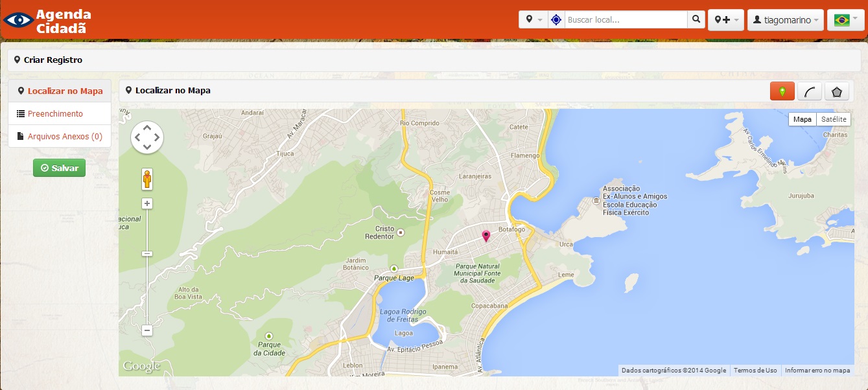Image resolution: width=868 pixels, height=390 pixels.
Task: Open the language flag dropdown
Action: pyautogui.click(x=845, y=20)
